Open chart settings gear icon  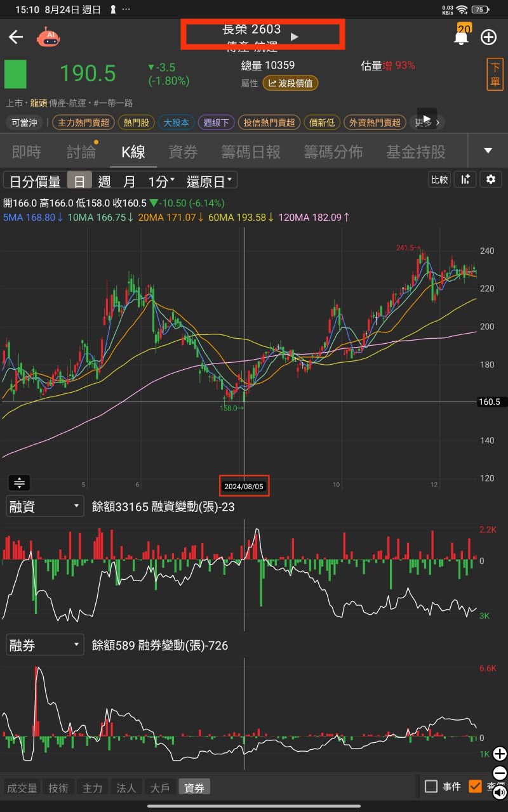(x=490, y=180)
